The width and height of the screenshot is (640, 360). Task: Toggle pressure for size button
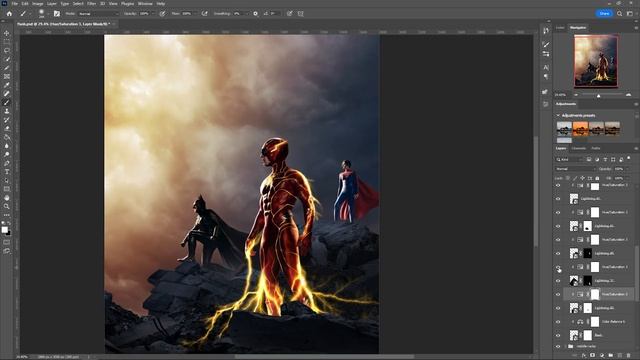[x=289, y=13]
